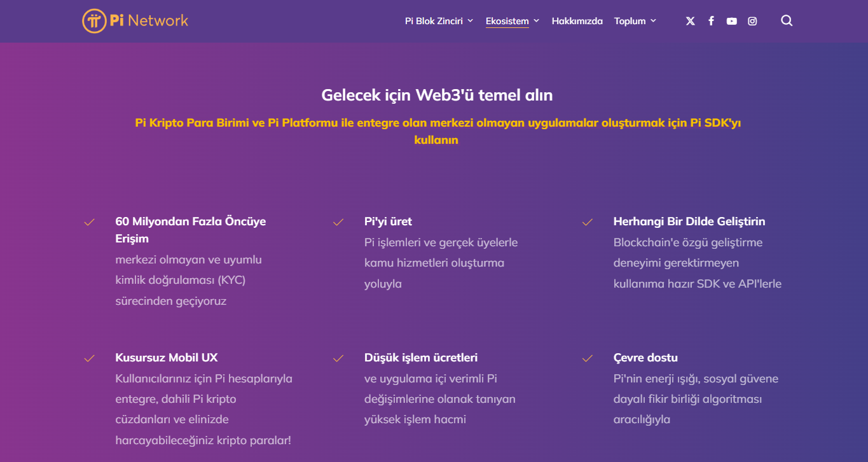
Task: Click heading 60 Milyondan Fazla Öncüye Erişim
Action: (x=191, y=230)
